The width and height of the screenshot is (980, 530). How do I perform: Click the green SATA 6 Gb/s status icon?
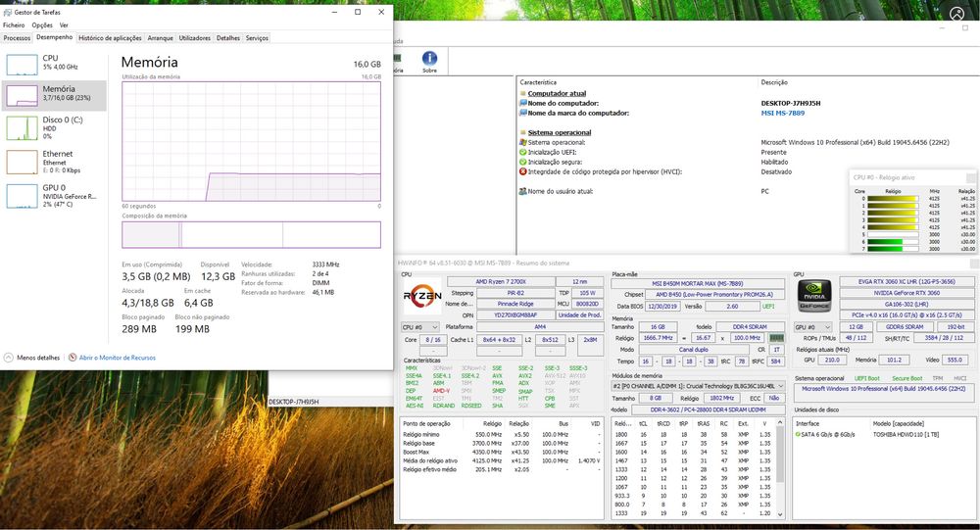(x=798, y=434)
